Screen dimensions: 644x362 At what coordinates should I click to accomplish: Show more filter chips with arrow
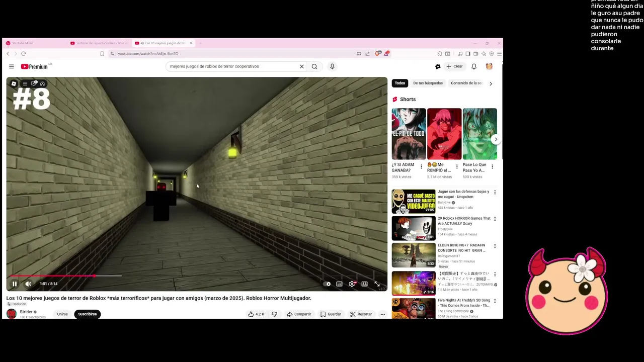pos(491,83)
